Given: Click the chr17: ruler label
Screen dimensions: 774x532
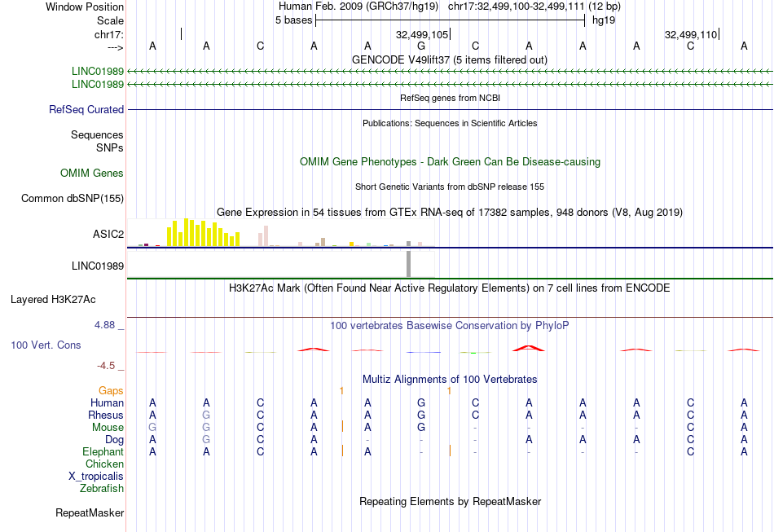Looking at the screenshot, I should [x=109, y=34].
